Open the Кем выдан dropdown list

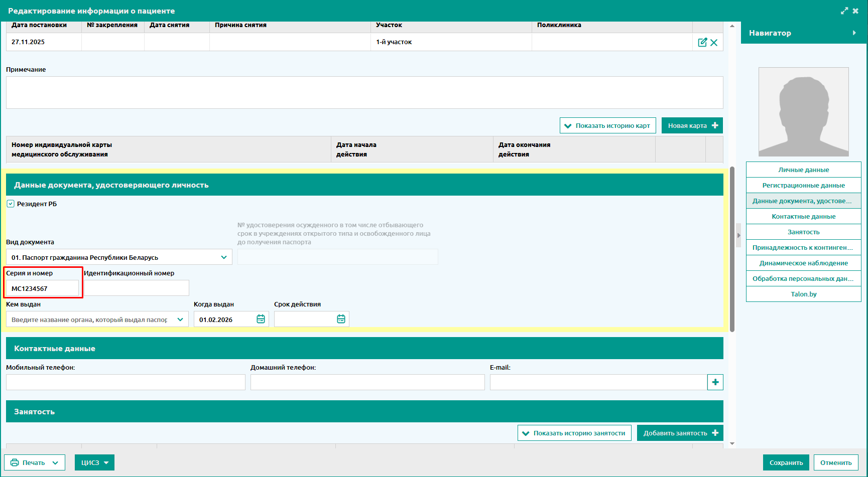tap(180, 320)
